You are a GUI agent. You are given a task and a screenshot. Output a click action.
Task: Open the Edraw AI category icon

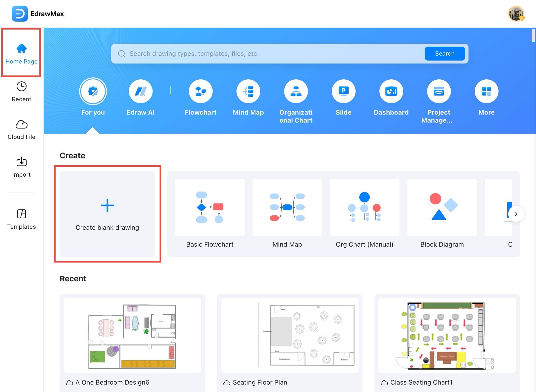coord(140,92)
